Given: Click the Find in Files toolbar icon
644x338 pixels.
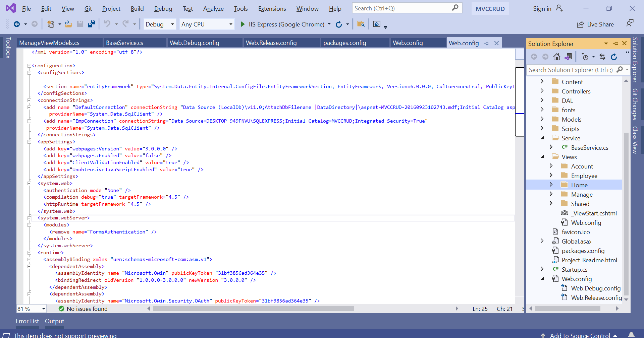Looking at the screenshot, I should pyautogui.click(x=361, y=24).
